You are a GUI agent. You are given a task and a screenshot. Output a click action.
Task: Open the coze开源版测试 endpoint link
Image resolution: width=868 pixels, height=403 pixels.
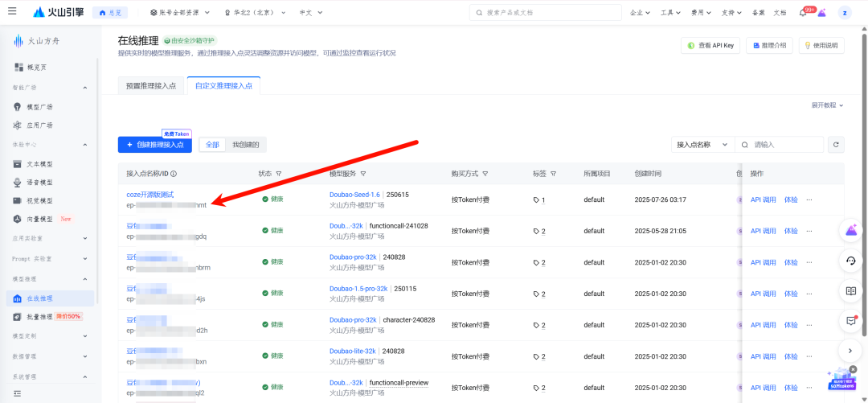150,195
